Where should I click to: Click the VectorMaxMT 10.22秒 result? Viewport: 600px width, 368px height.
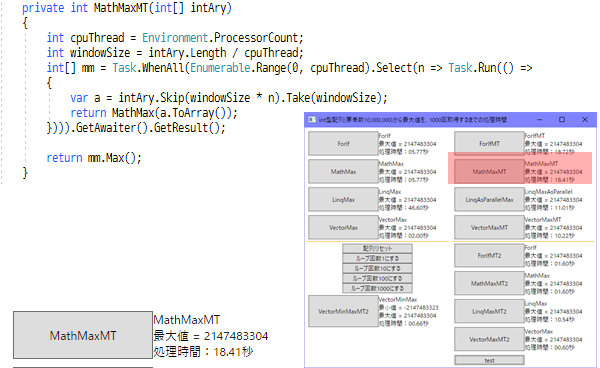[549, 235]
